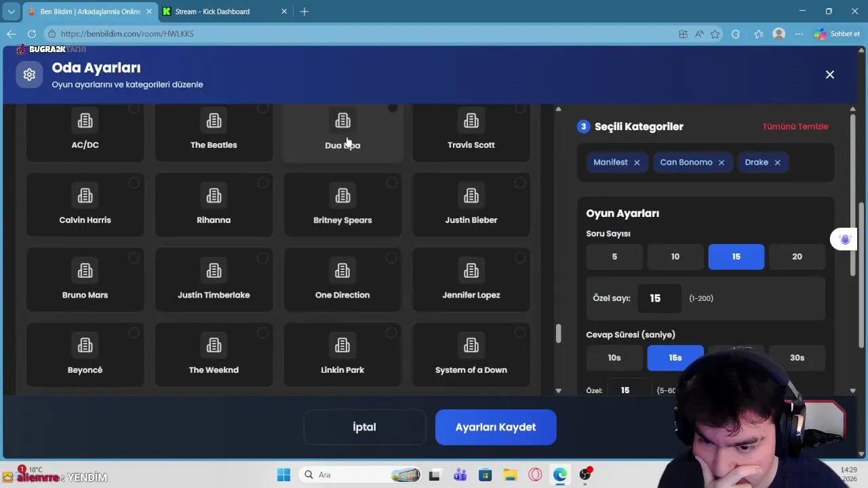
Task: Set Soru Sayısı to 15
Action: (736, 257)
